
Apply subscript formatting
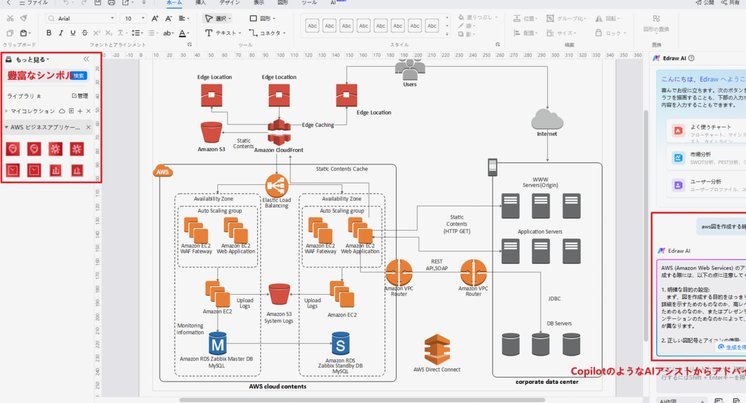coord(108,33)
